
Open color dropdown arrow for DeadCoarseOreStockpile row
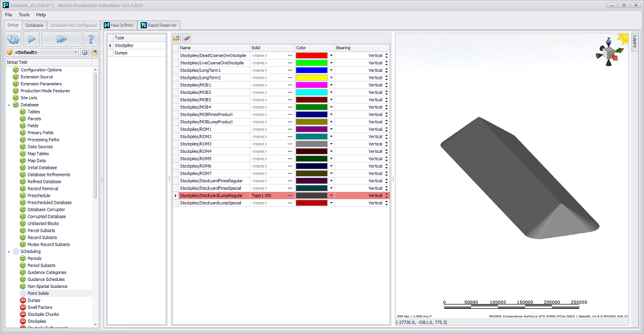tap(331, 55)
